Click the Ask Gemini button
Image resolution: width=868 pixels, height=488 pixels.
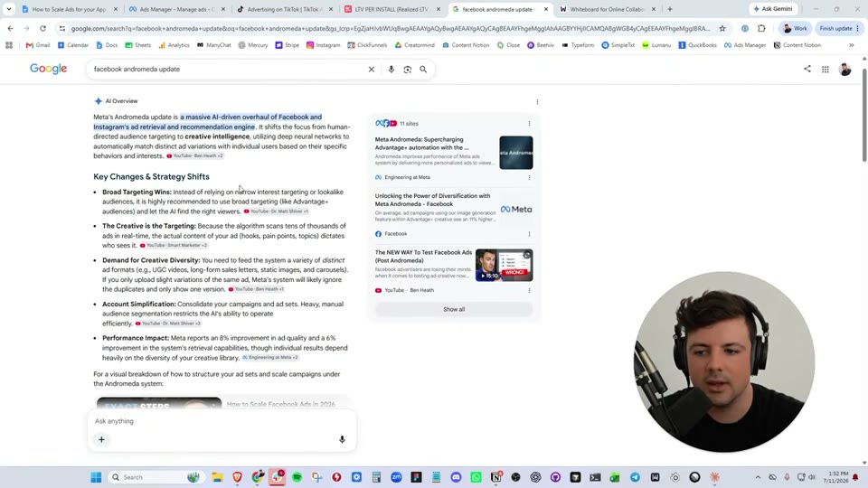click(773, 9)
